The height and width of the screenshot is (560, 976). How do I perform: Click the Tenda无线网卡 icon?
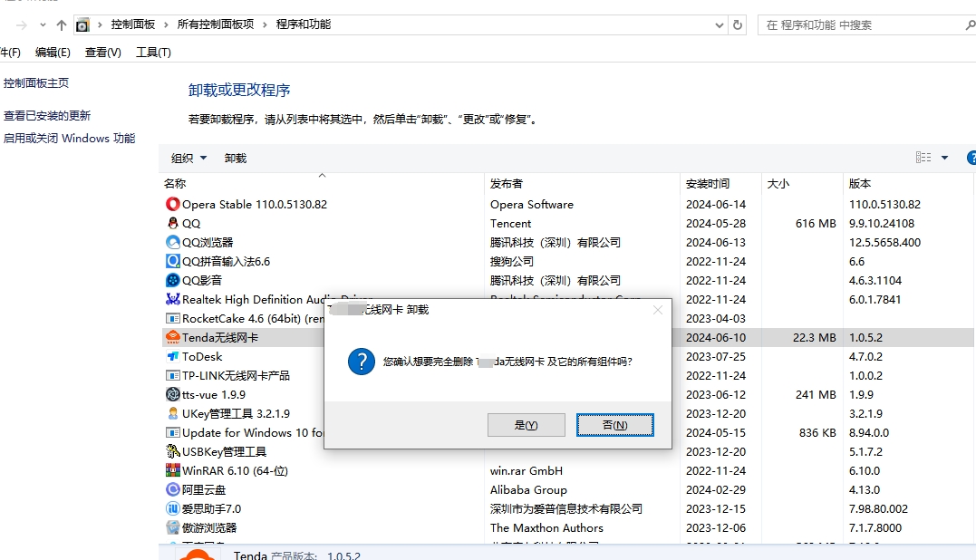pos(172,337)
